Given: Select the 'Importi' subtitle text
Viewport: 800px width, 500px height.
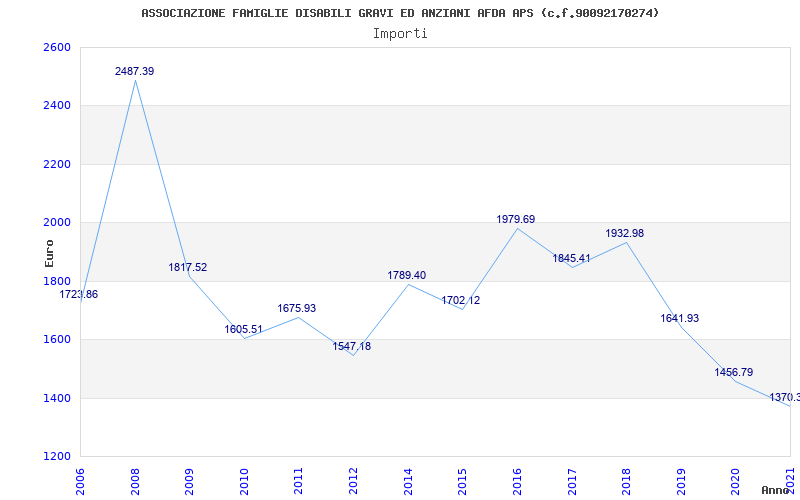Looking at the screenshot, I should [400, 34].
